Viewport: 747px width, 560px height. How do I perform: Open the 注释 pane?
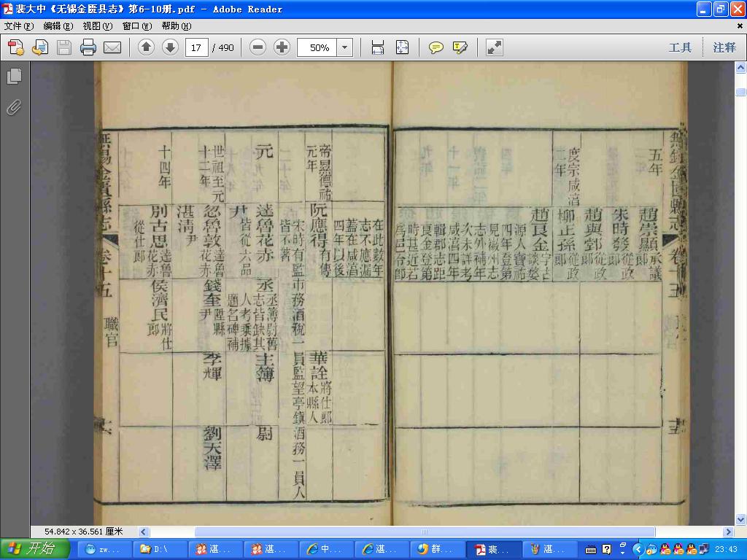[x=724, y=47]
